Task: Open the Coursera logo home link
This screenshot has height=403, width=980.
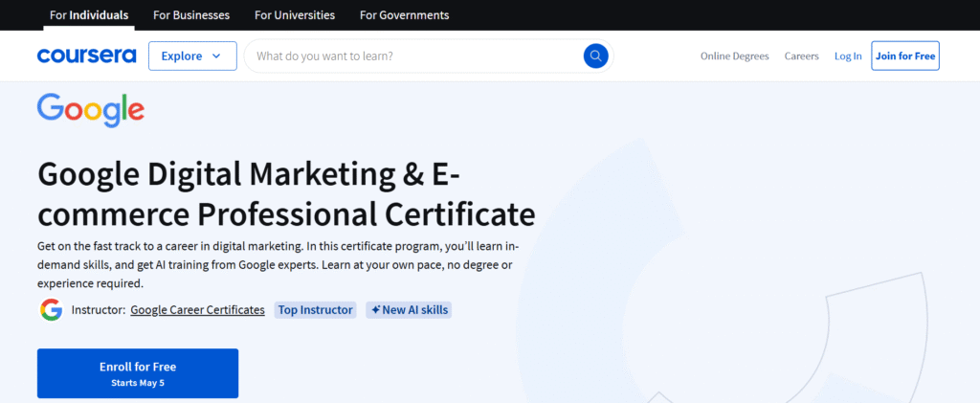Action: (86, 56)
